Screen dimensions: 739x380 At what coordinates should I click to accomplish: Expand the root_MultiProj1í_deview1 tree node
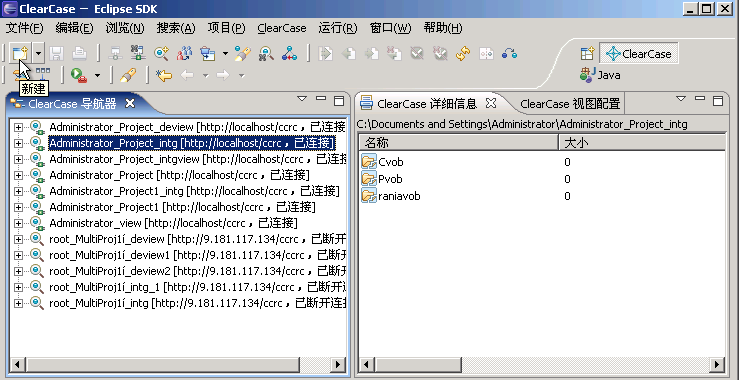18,255
